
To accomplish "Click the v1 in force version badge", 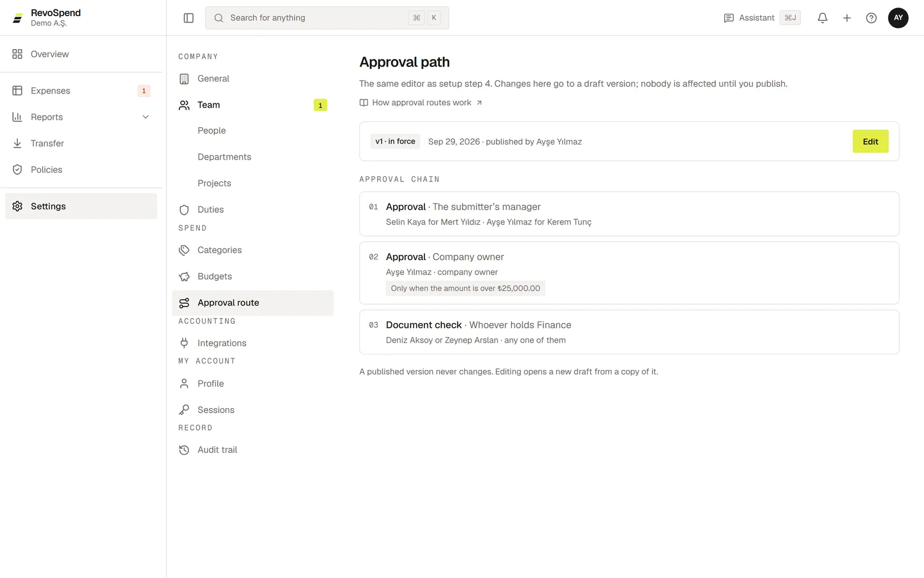I will pos(395,141).
